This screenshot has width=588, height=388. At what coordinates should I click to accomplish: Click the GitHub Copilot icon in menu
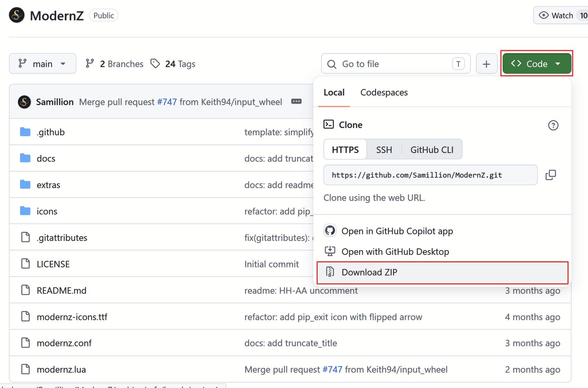[330, 231]
